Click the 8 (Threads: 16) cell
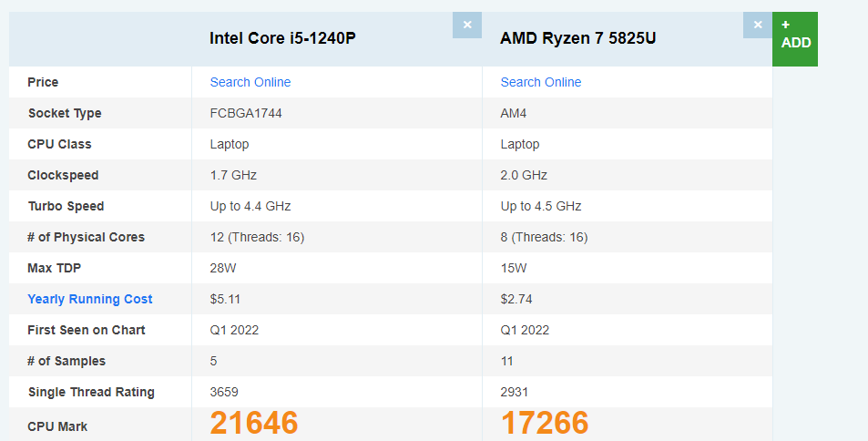This screenshot has width=868, height=441. click(544, 237)
